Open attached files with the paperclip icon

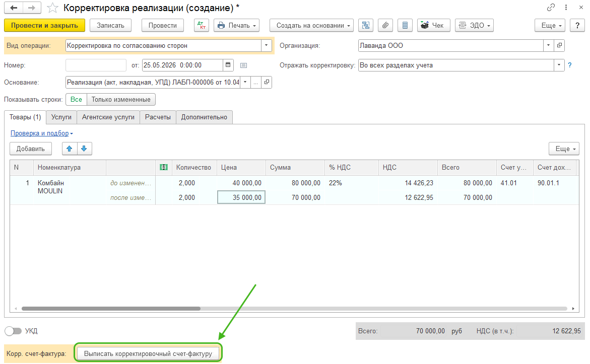(x=385, y=25)
